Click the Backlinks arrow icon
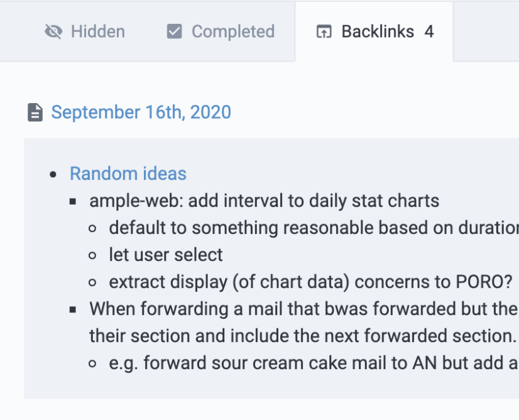The width and height of the screenshot is (519, 420). (324, 32)
